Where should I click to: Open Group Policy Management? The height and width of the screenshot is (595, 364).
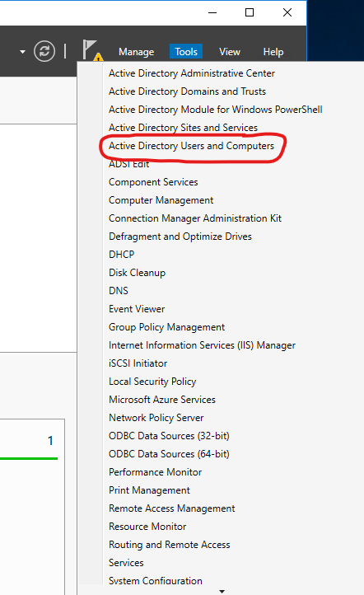167,327
